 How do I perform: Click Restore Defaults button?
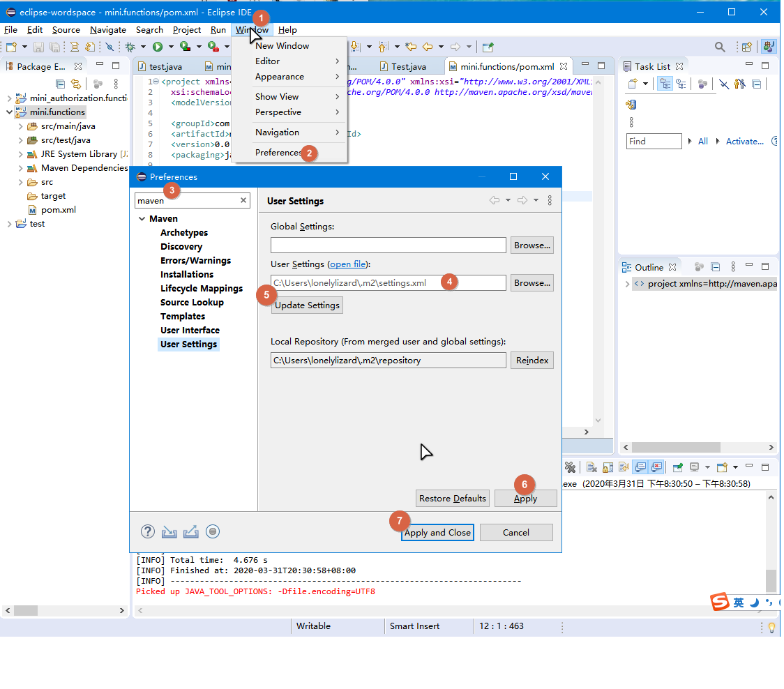(453, 499)
